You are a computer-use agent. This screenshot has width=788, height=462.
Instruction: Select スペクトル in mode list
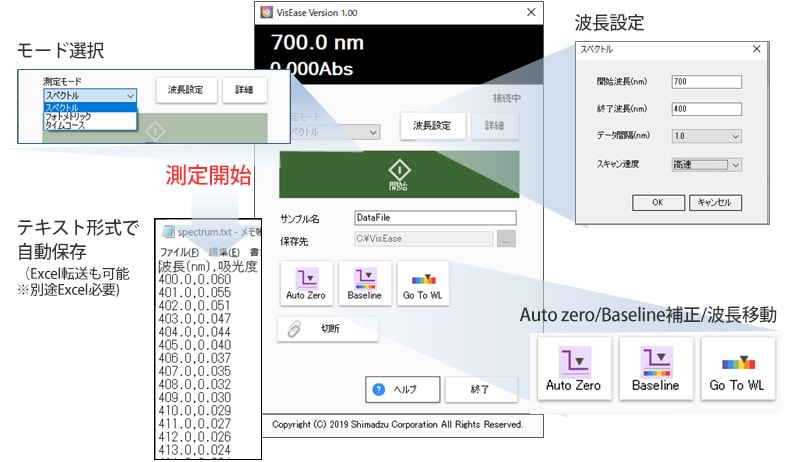90,107
